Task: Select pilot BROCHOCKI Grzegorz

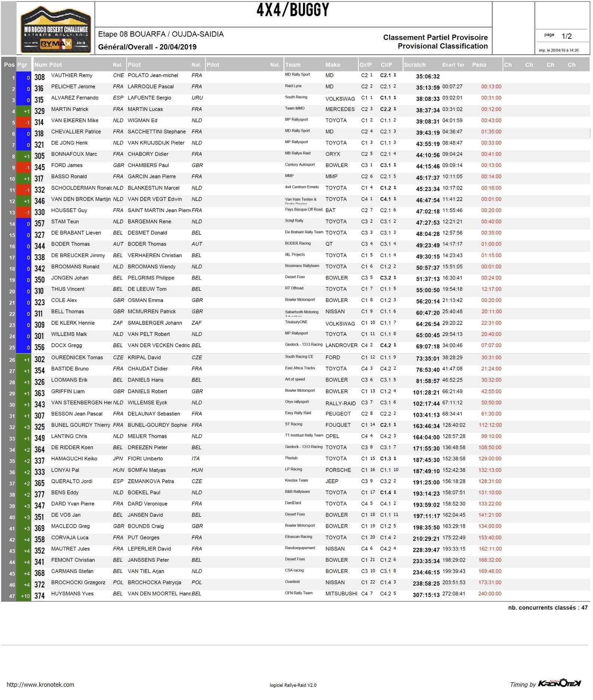Action: coord(78,582)
